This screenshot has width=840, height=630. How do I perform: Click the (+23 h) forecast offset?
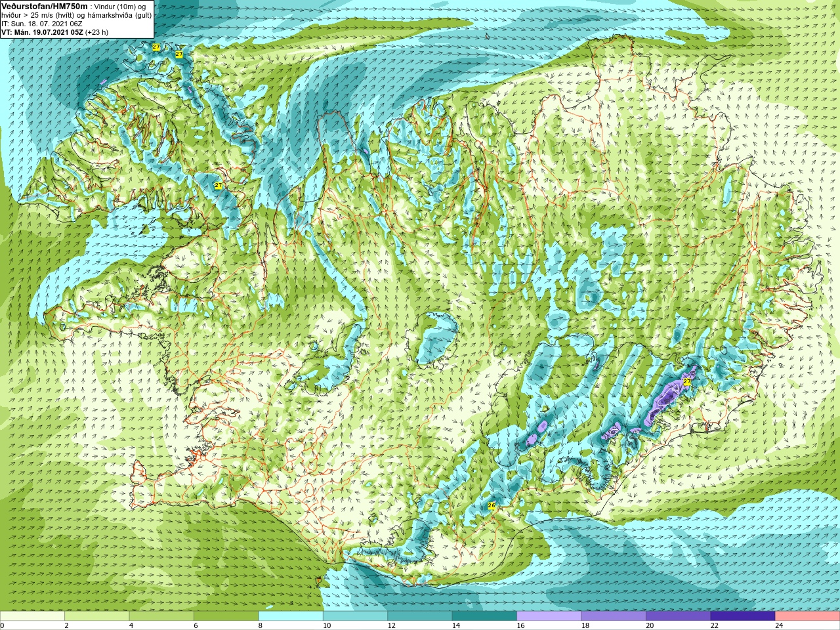coord(97,32)
